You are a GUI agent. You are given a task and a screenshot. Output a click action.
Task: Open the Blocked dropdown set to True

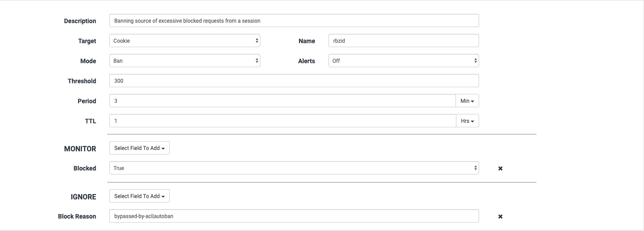(294, 168)
